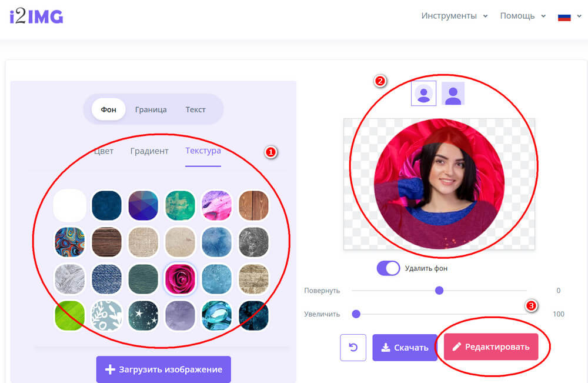Open the Помощь dropdown menu
588x383 pixels.
coord(523,16)
